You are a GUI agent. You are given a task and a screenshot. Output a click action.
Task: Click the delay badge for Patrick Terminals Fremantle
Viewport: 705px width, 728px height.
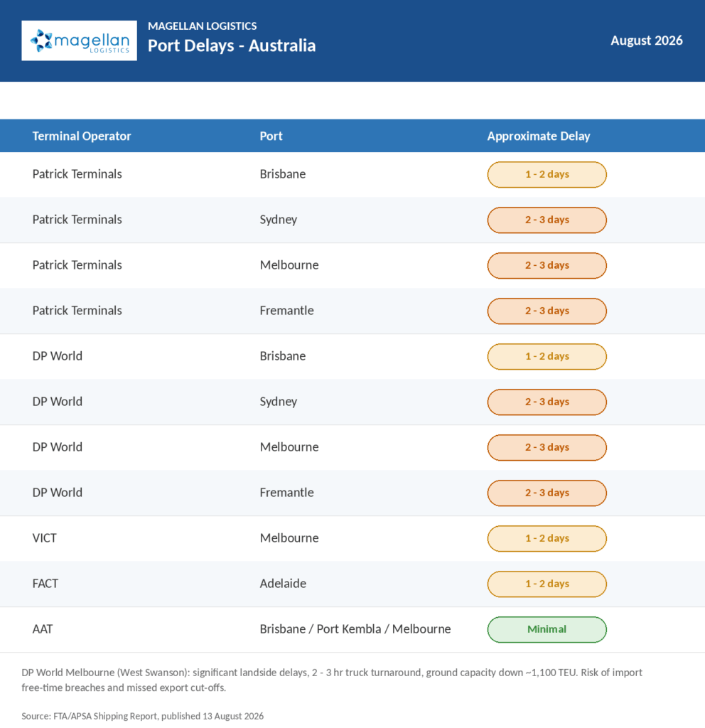(x=547, y=311)
